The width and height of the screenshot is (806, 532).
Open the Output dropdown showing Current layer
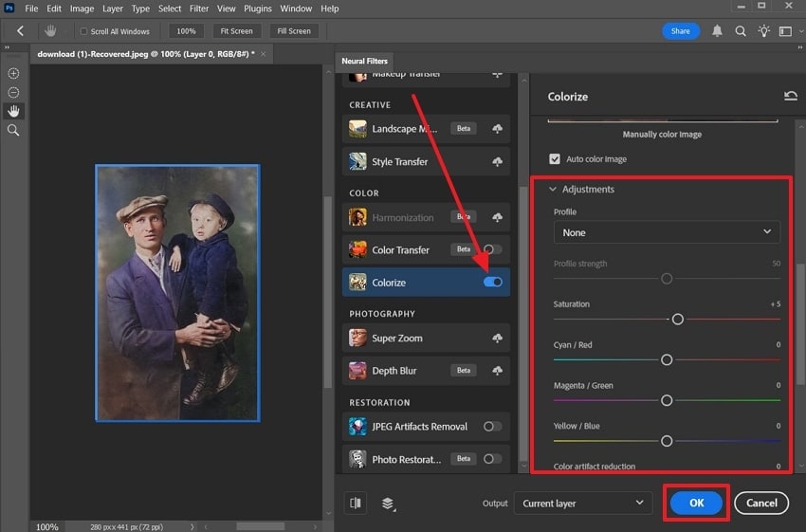582,504
